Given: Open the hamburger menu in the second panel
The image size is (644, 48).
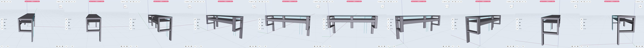Looking at the screenshot, I should click(66, 2).
